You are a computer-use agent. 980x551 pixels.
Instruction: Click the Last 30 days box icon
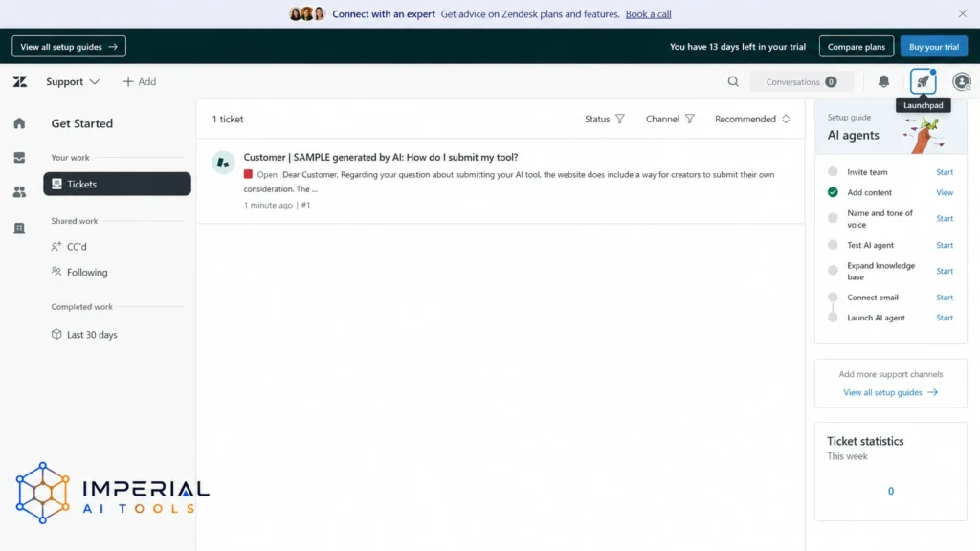tap(56, 334)
